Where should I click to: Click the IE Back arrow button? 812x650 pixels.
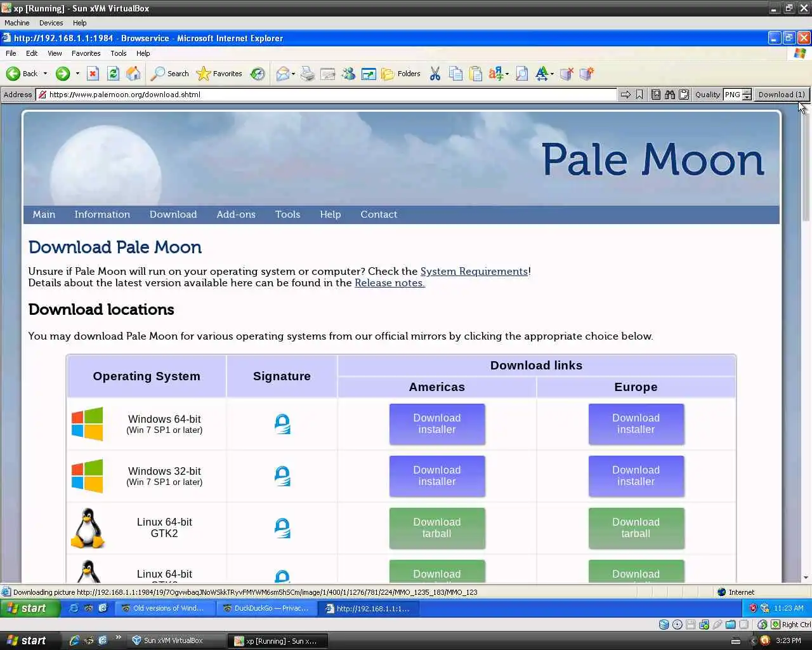pyautogui.click(x=22, y=74)
